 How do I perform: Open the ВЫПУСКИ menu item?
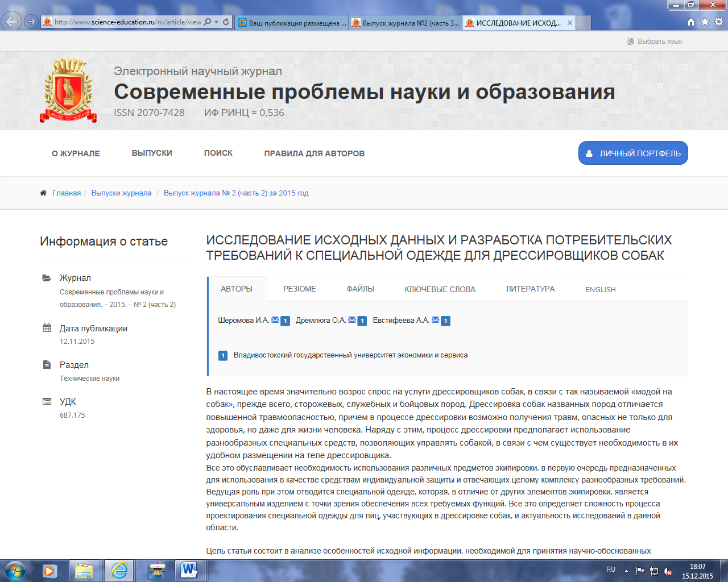tap(152, 153)
